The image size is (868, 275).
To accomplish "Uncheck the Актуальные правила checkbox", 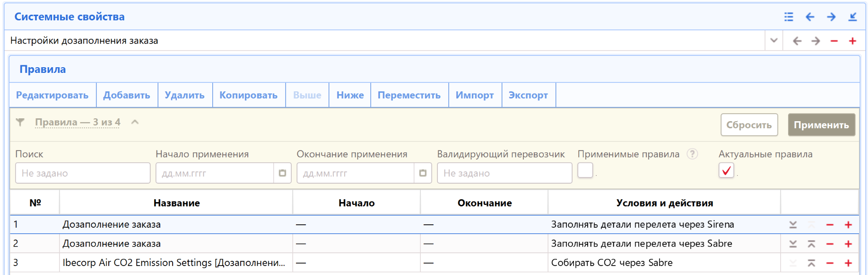I will coord(726,170).
